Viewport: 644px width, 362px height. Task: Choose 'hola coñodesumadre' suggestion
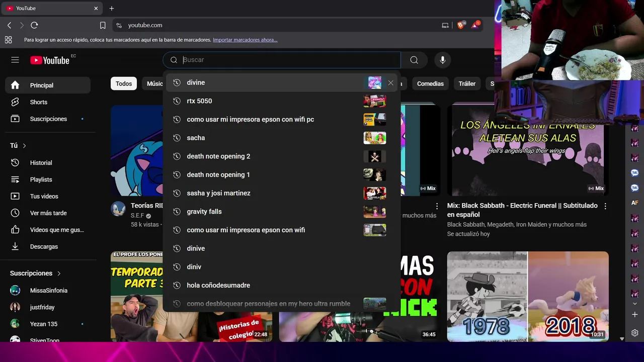[281, 286]
